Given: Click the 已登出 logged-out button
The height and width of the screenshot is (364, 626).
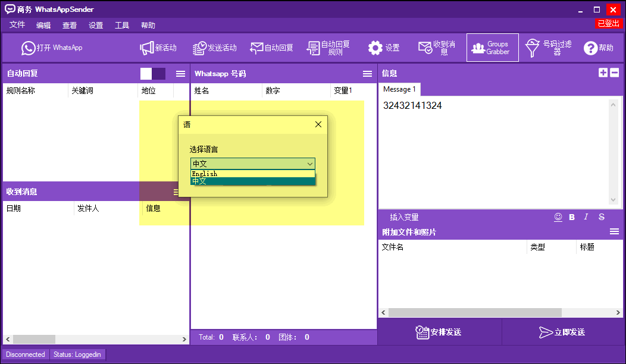Looking at the screenshot, I should pyautogui.click(x=608, y=24).
